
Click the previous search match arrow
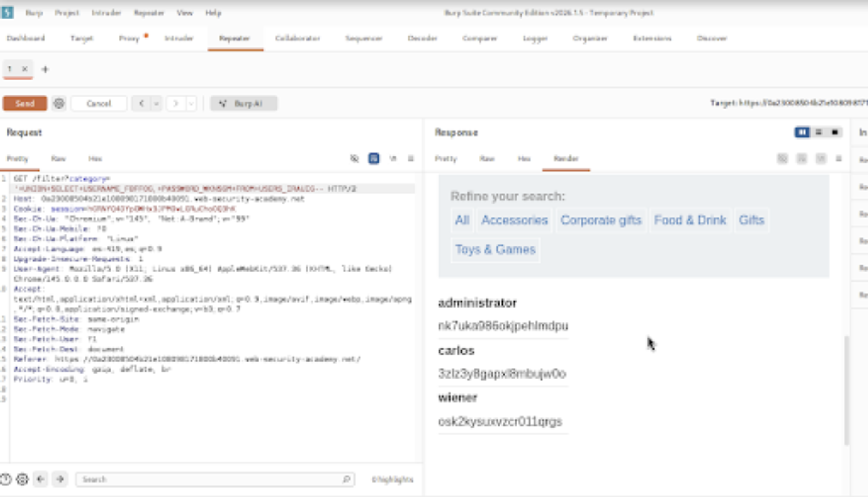click(x=40, y=479)
